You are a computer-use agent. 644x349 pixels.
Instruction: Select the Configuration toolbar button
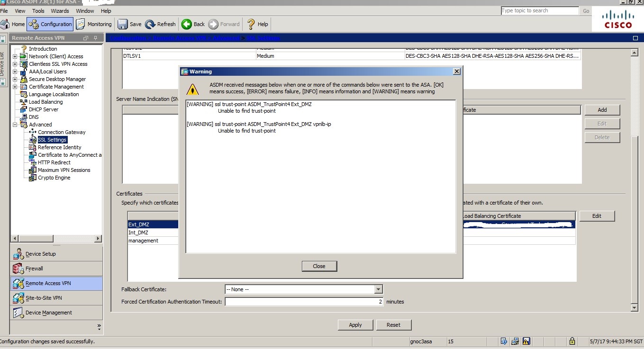[x=50, y=24]
